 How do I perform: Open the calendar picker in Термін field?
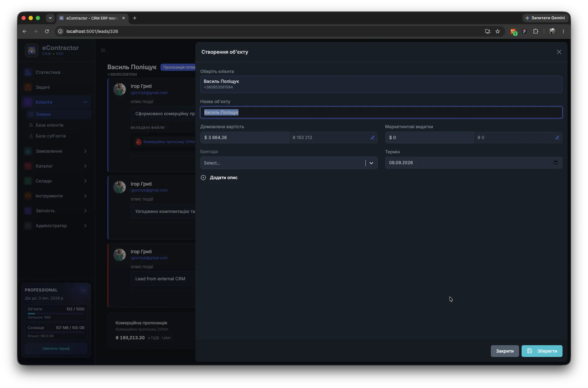[555, 163]
